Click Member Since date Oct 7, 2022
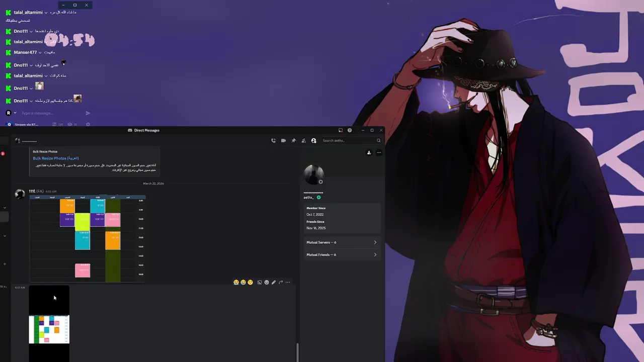 315,215
